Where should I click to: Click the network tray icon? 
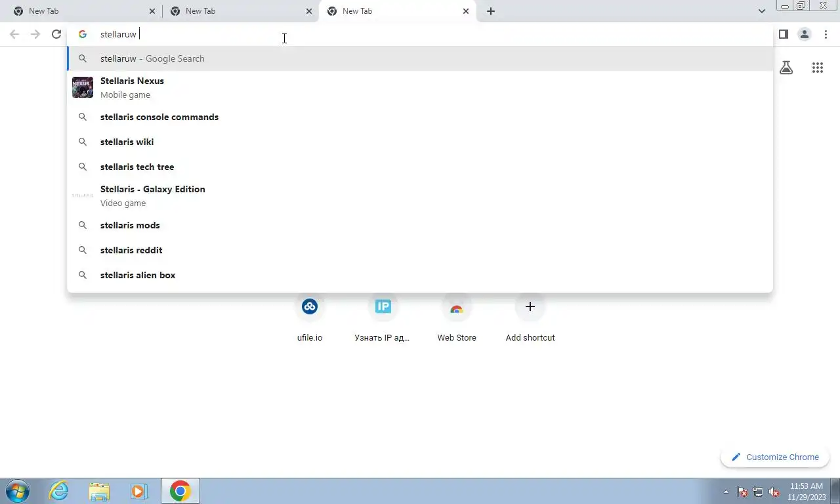(758, 492)
